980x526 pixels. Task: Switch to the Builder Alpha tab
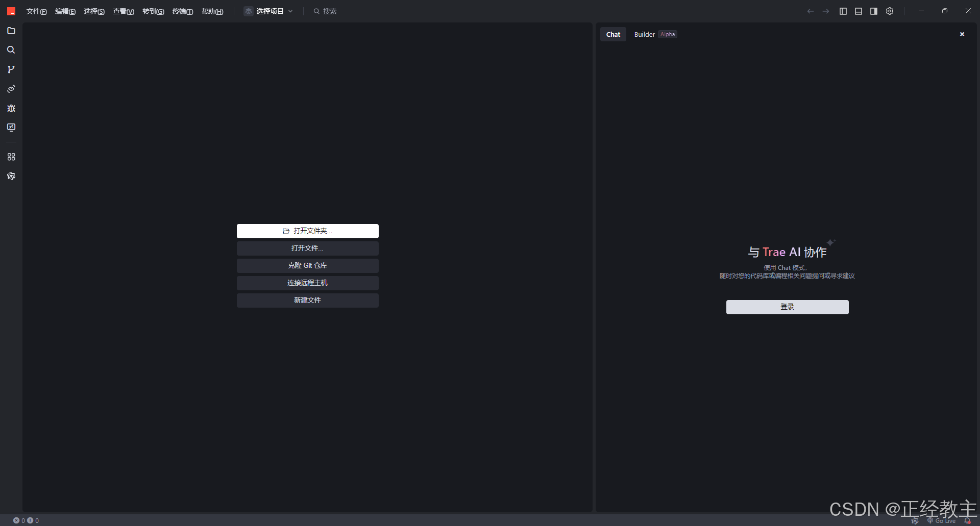click(655, 34)
